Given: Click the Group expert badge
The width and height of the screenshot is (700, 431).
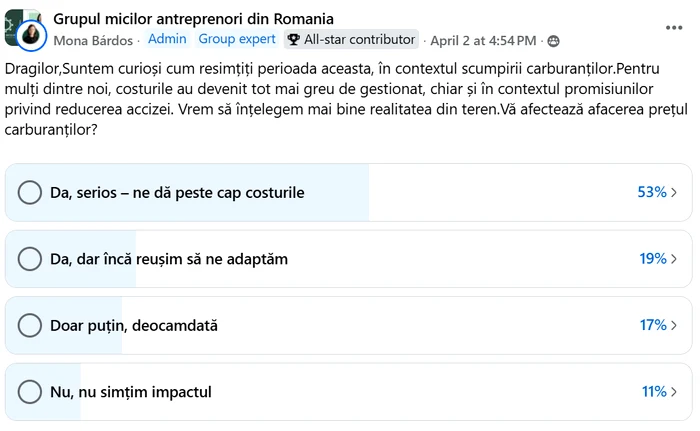Looking at the screenshot, I should 237,39.
